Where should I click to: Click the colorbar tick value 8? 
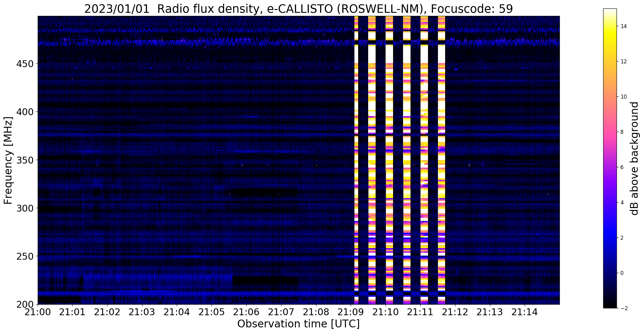pos(622,132)
